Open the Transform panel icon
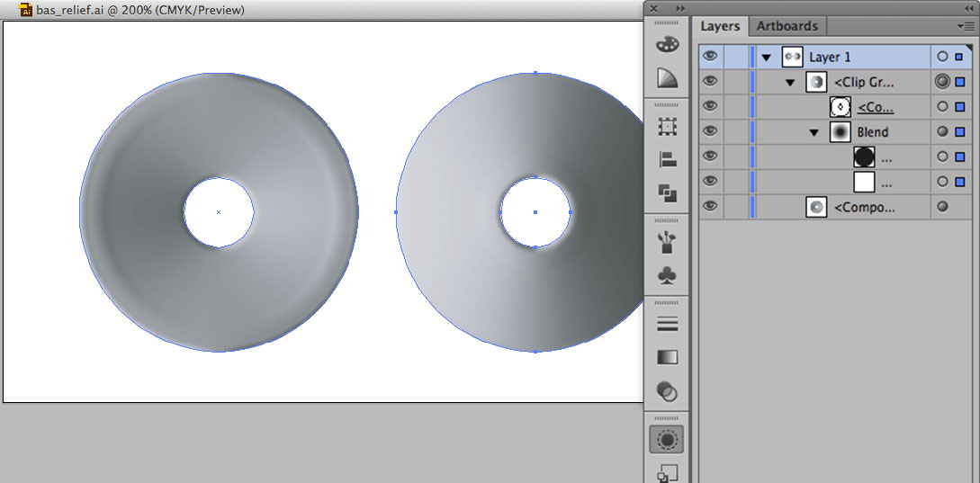980x483 pixels. [x=668, y=127]
